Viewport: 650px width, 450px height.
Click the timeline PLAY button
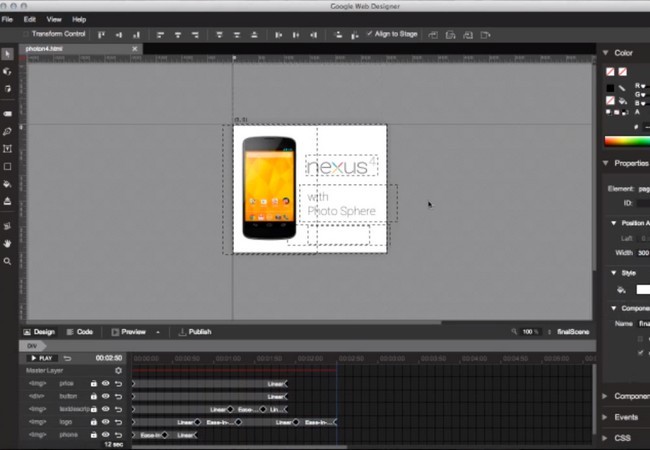(41, 358)
